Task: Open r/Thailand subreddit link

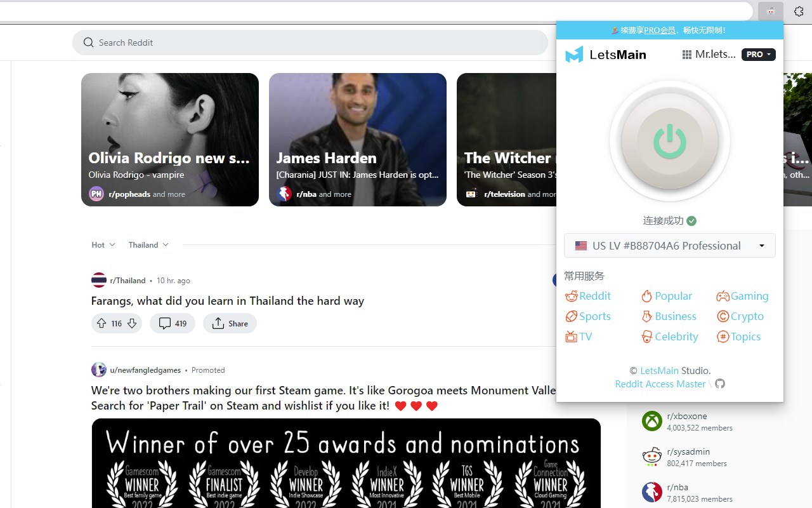Action: coord(128,281)
